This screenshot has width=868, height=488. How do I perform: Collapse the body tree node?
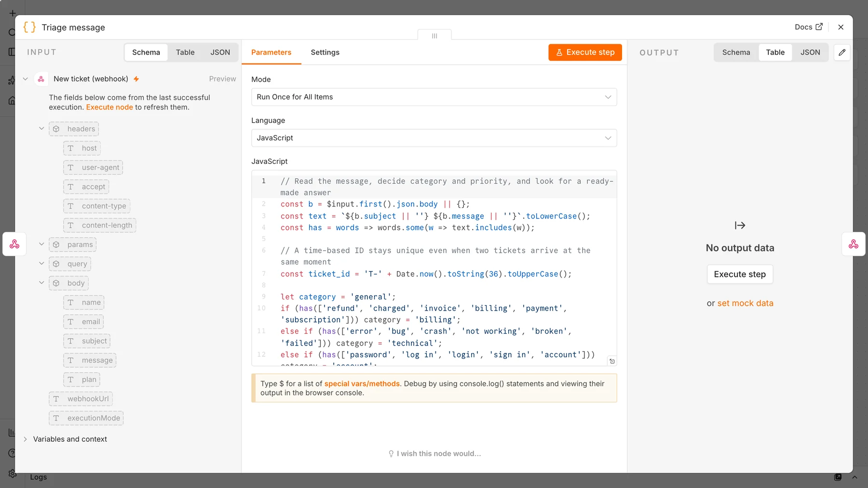pos(41,283)
